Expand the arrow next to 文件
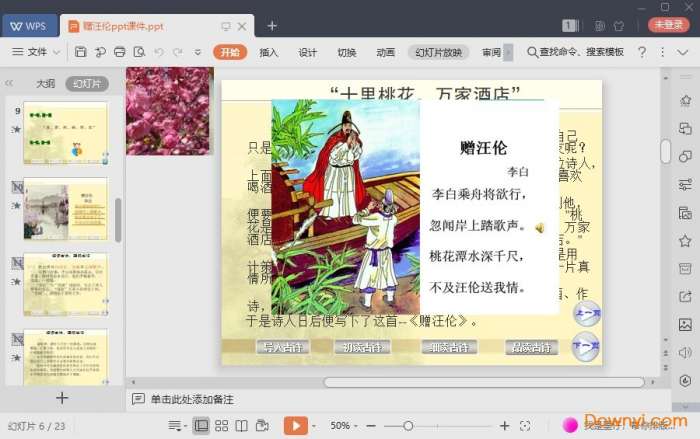The height and width of the screenshot is (439, 700). click(x=56, y=52)
